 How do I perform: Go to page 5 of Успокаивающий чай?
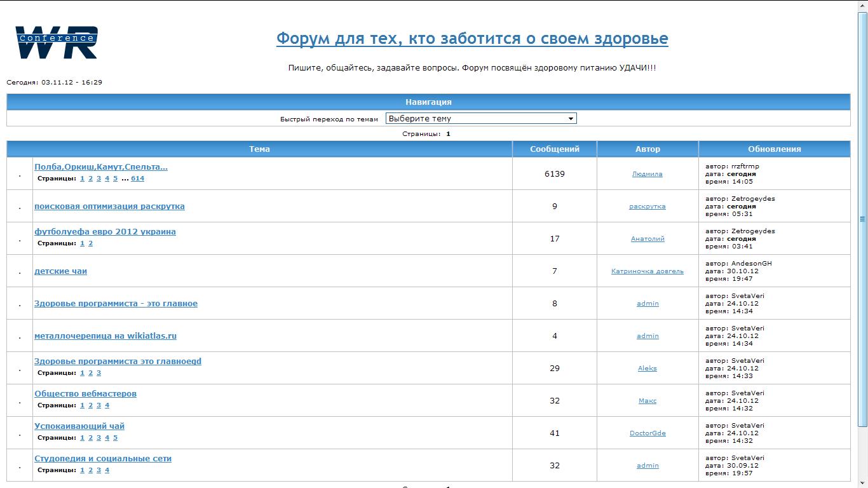click(115, 438)
